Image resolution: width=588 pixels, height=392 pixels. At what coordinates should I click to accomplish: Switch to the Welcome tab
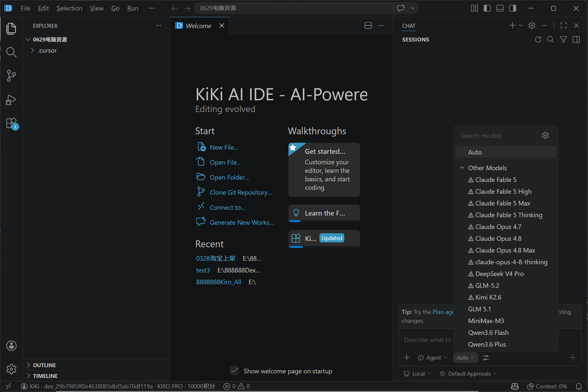tap(199, 25)
